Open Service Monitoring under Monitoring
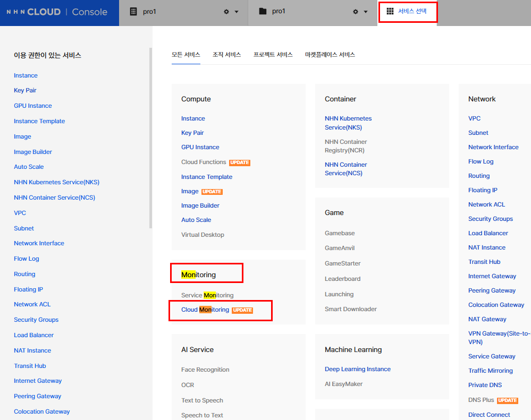The height and width of the screenshot is (420, 531). tap(207, 295)
